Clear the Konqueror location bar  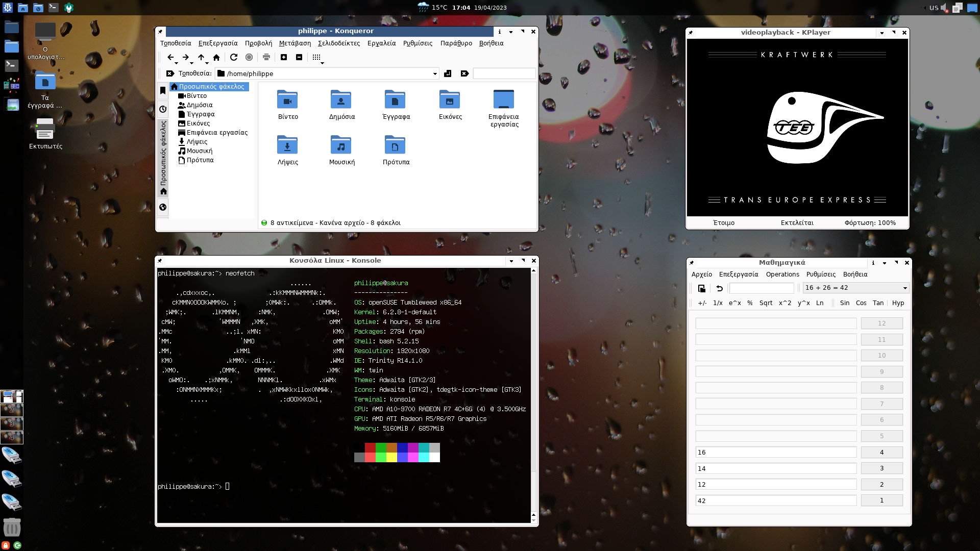tap(170, 73)
